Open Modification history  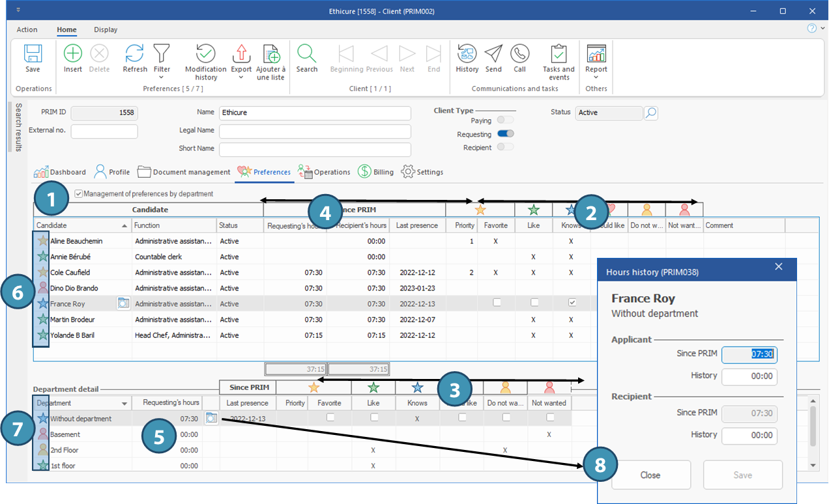click(x=205, y=53)
